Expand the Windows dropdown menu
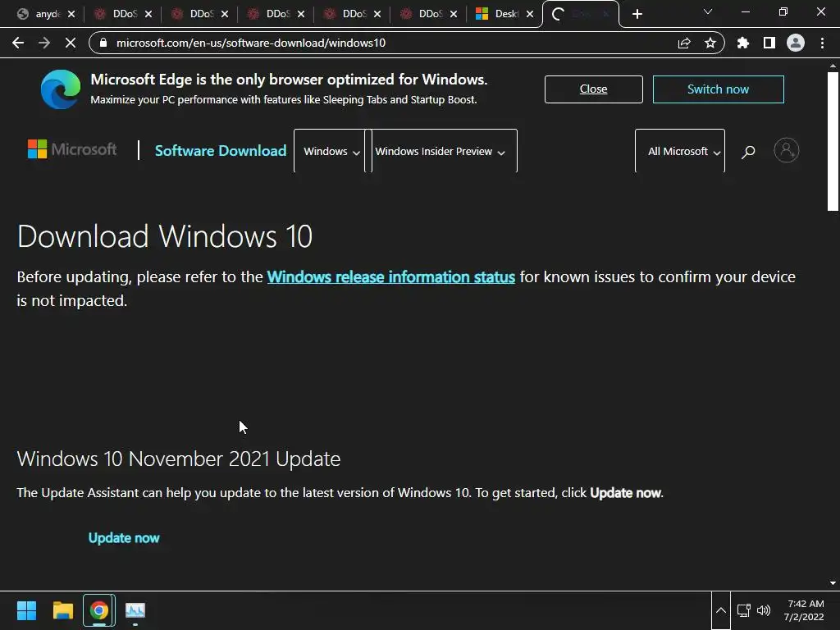840x630 pixels. tap(330, 151)
